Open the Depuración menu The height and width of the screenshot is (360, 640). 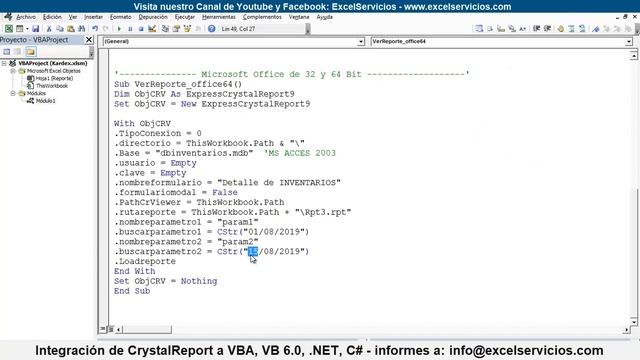pyautogui.click(x=153, y=17)
